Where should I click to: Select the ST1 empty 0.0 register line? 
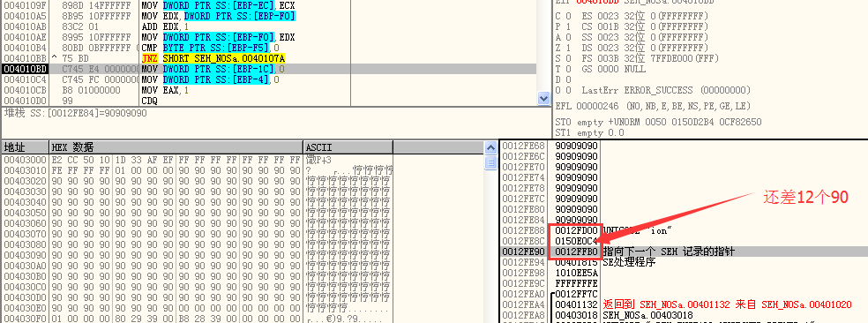point(589,132)
